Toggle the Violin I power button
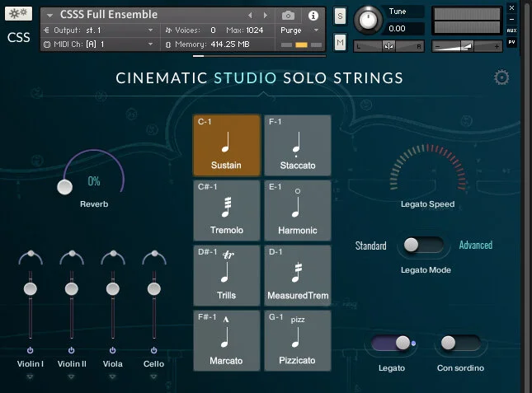This screenshot has height=393, width=532. point(31,350)
